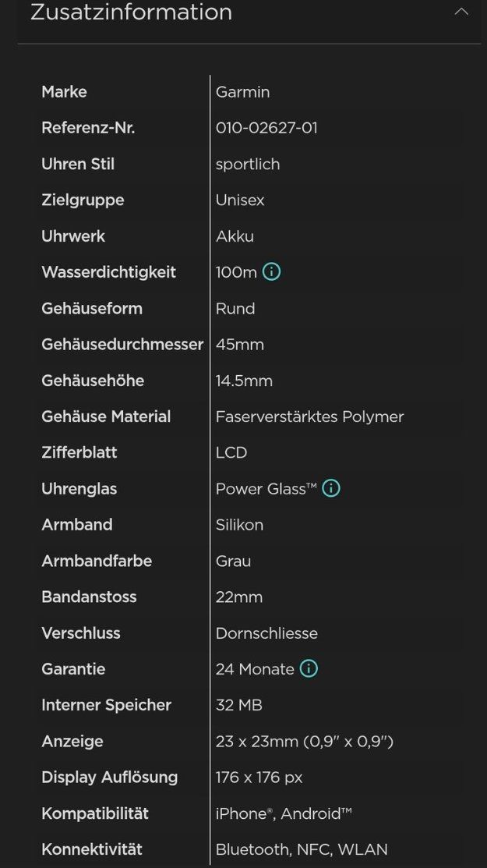Open info icon next to 100m Wasserdichtigkeit

[271, 272]
